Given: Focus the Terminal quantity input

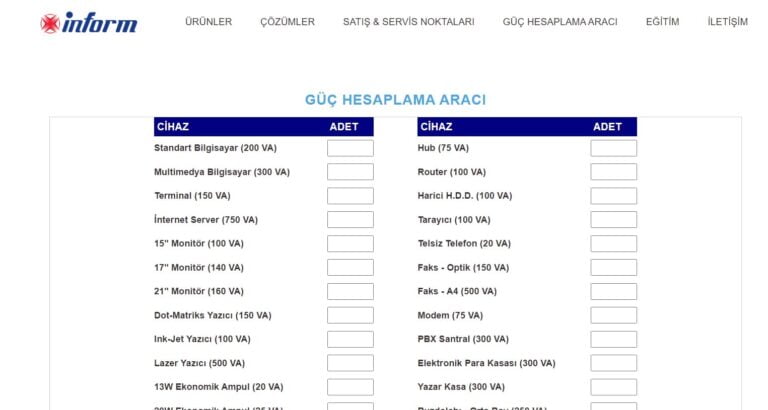Looking at the screenshot, I should point(350,196).
